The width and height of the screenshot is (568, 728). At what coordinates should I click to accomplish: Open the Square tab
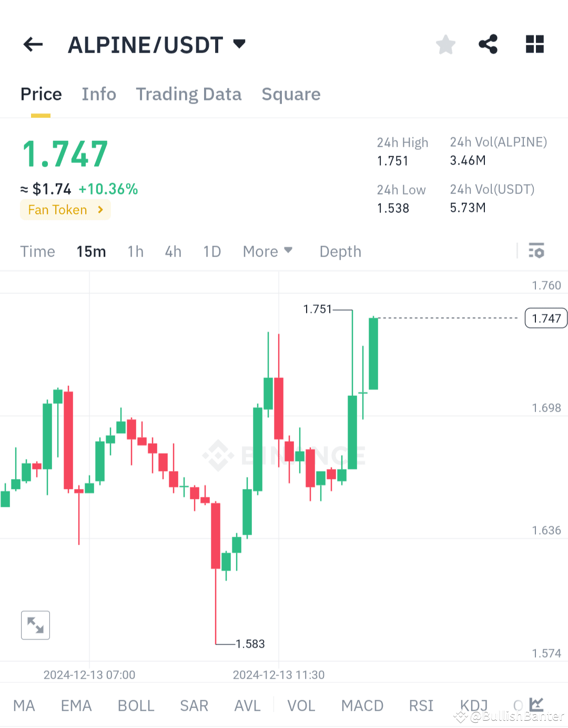(291, 94)
